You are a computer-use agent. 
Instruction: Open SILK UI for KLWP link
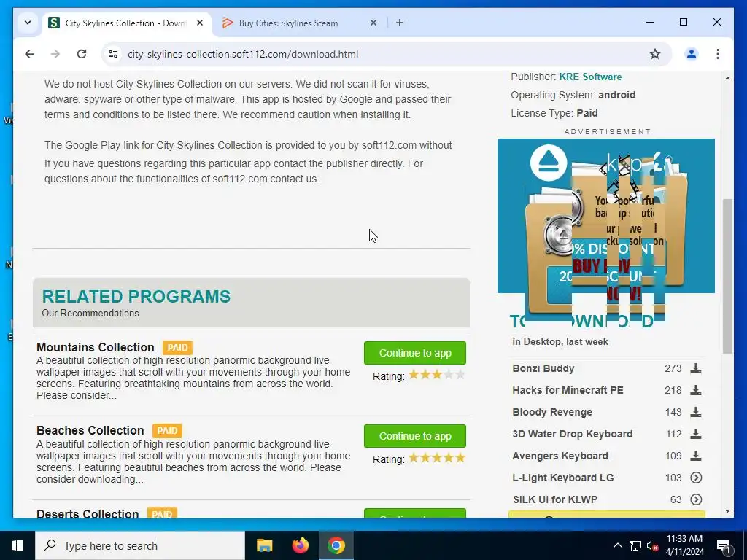pyautogui.click(x=555, y=500)
